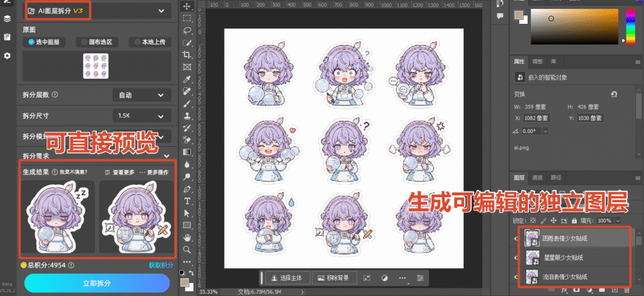Switch to the 库 tab
This screenshot has width=644, height=296.
(553, 61)
